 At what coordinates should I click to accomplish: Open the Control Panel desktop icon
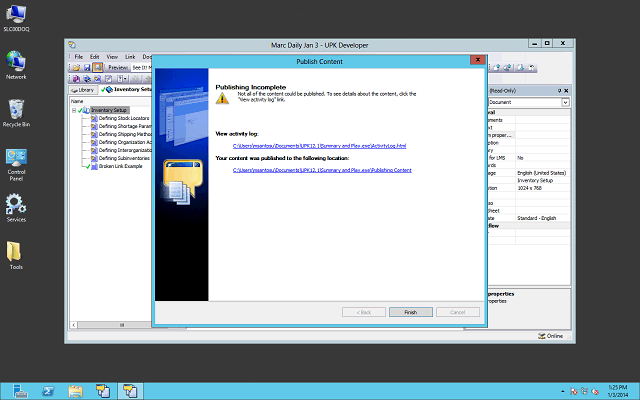pyautogui.click(x=16, y=164)
